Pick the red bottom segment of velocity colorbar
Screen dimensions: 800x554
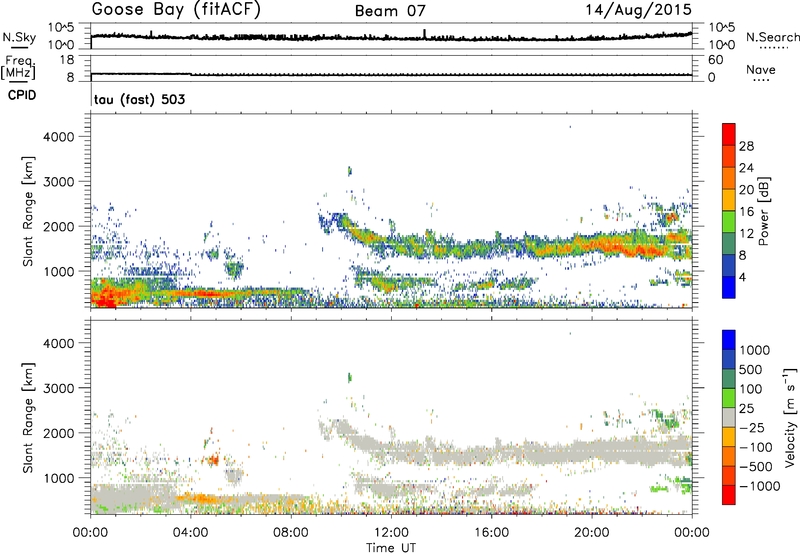pyautogui.click(x=729, y=495)
